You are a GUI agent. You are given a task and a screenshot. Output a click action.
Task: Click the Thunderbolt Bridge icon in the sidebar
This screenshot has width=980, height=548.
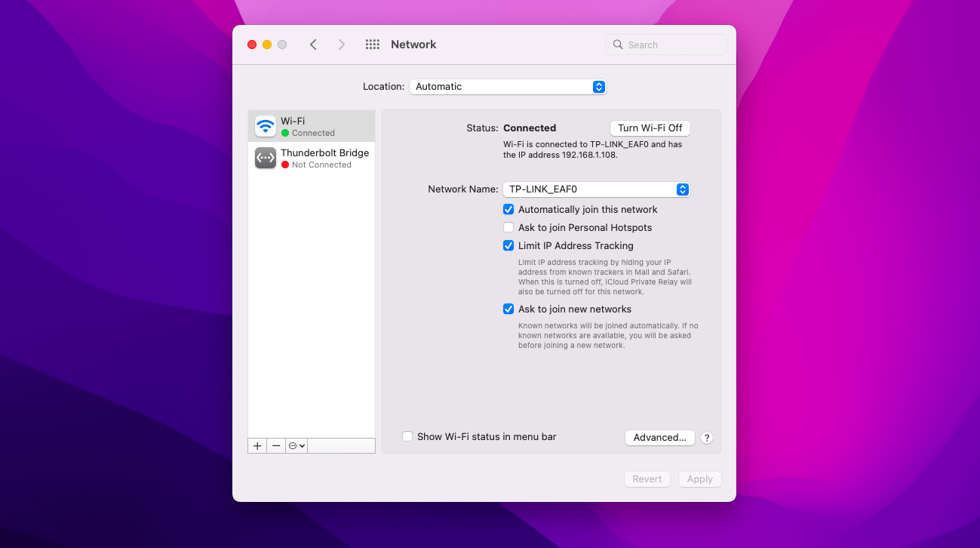coord(266,158)
